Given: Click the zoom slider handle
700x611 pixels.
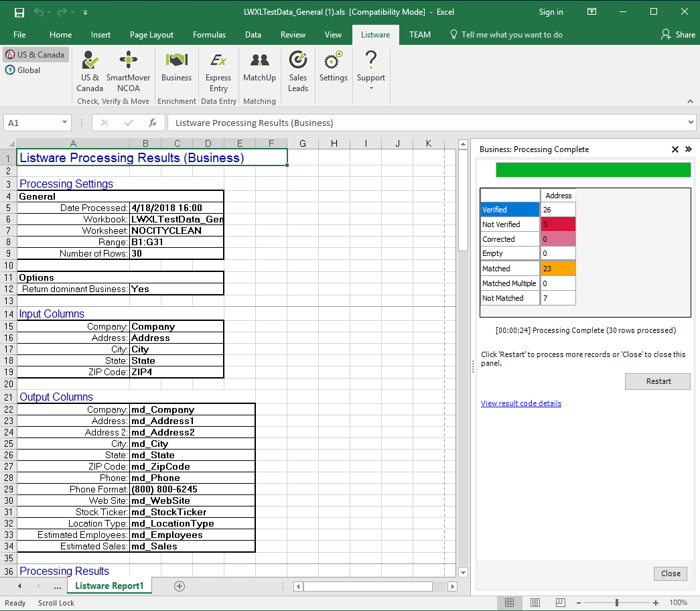Looking at the screenshot, I should tap(616, 603).
